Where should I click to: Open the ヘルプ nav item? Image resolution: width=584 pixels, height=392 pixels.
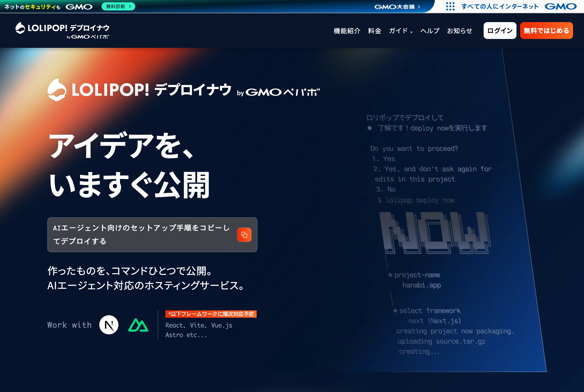(x=430, y=31)
